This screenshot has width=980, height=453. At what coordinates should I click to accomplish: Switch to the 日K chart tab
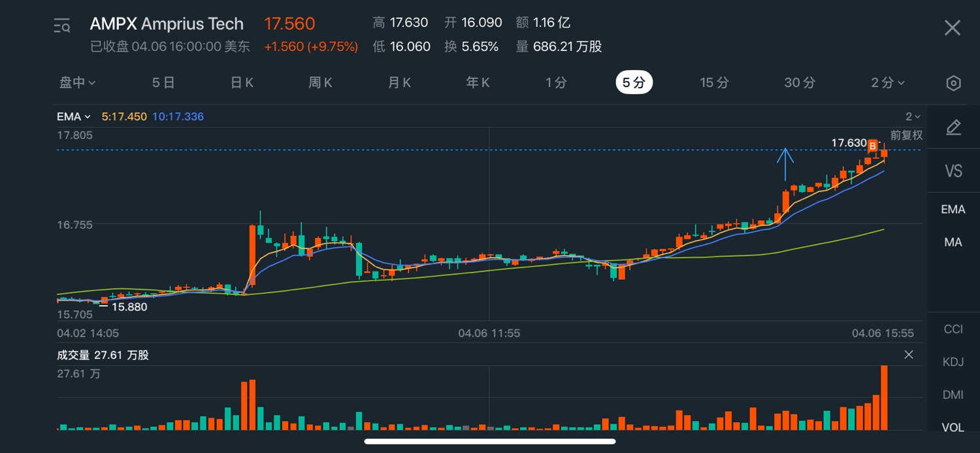click(x=242, y=83)
